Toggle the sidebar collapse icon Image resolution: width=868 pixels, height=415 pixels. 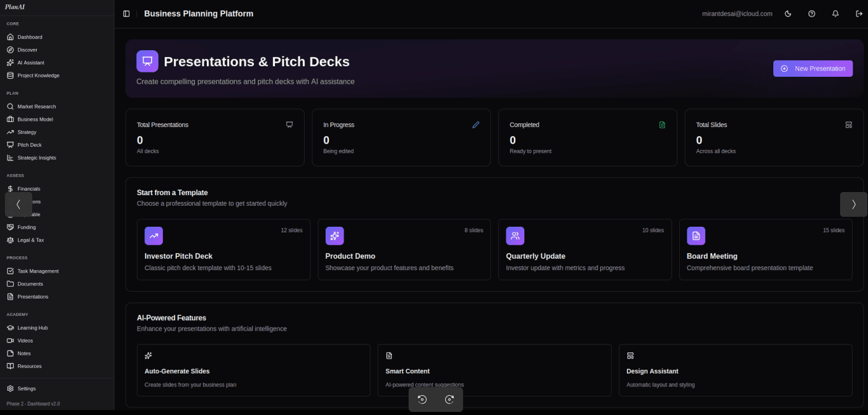126,14
